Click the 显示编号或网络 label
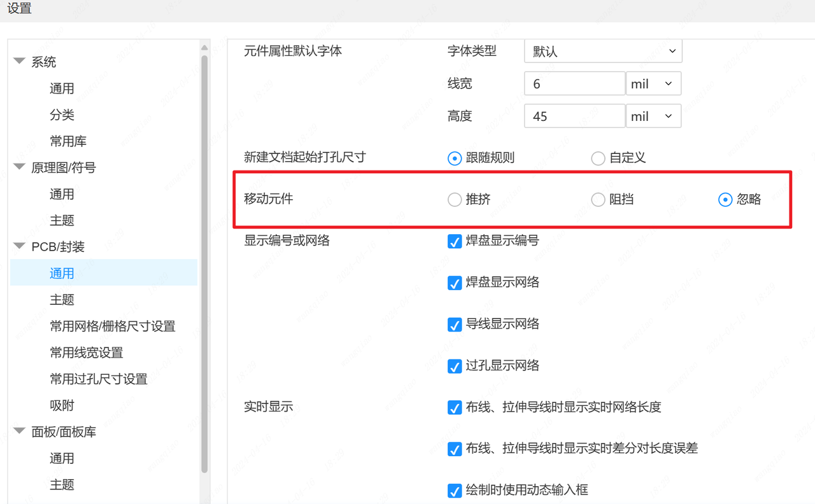The width and height of the screenshot is (815, 504). 287,241
